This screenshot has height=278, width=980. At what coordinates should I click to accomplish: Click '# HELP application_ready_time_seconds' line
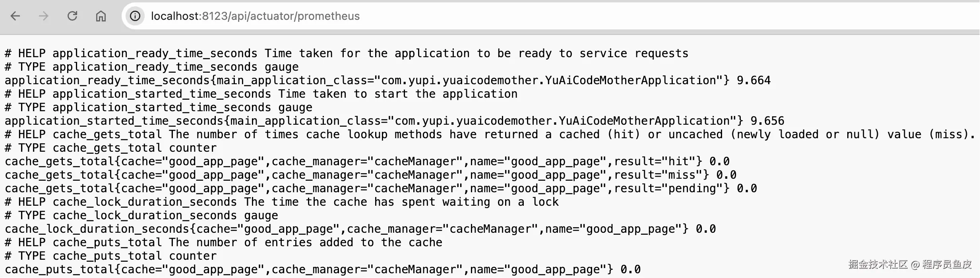tap(347, 53)
